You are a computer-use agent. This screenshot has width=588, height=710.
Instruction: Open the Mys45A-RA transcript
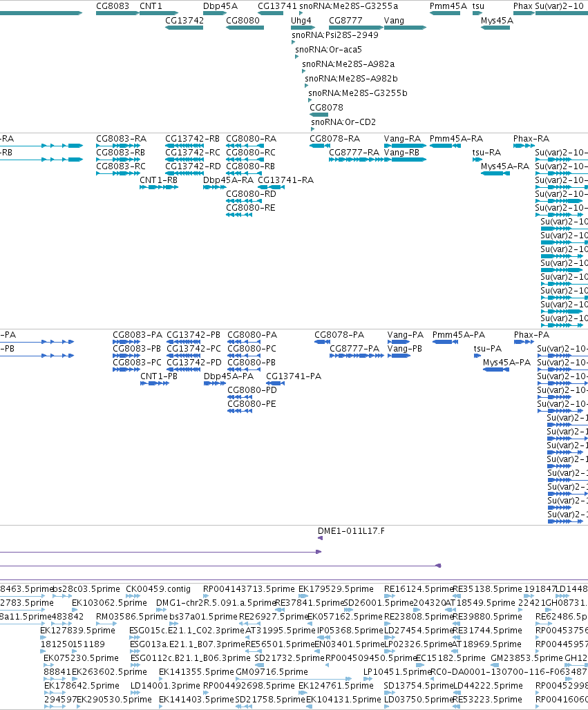coord(505,166)
